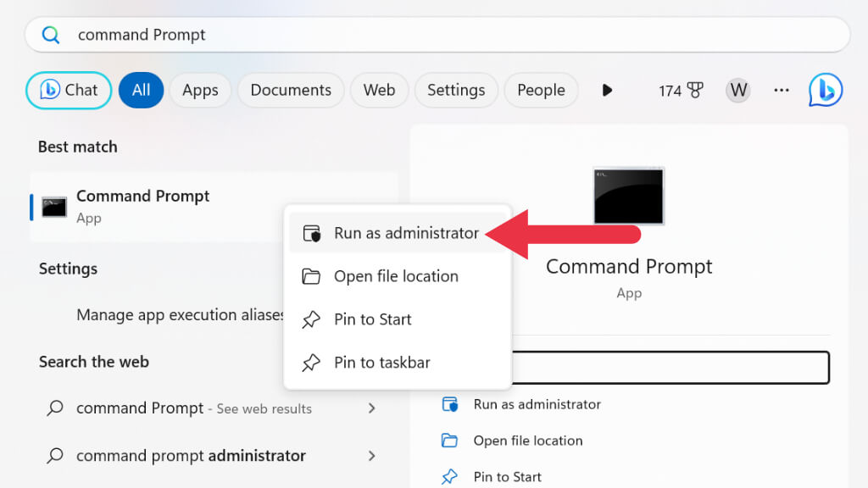Switch to the Apps filter tab
This screenshot has width=868, height=488.
[200, 90]
